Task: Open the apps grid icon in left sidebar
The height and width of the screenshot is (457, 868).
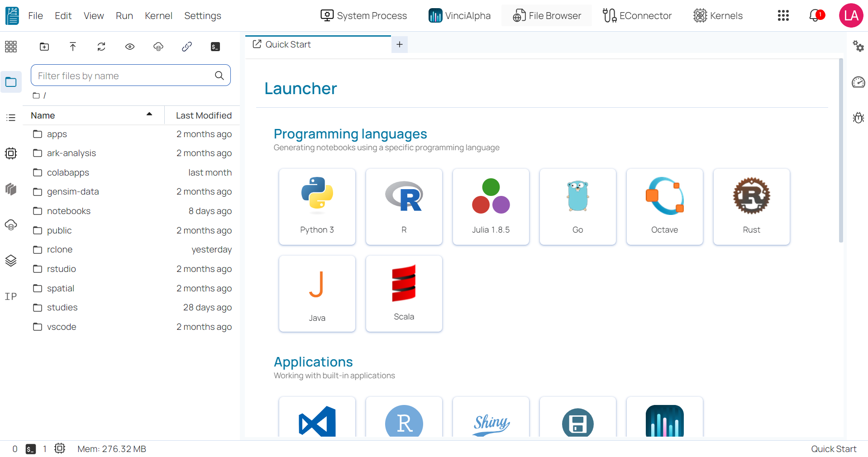Action: pos(11,47)
